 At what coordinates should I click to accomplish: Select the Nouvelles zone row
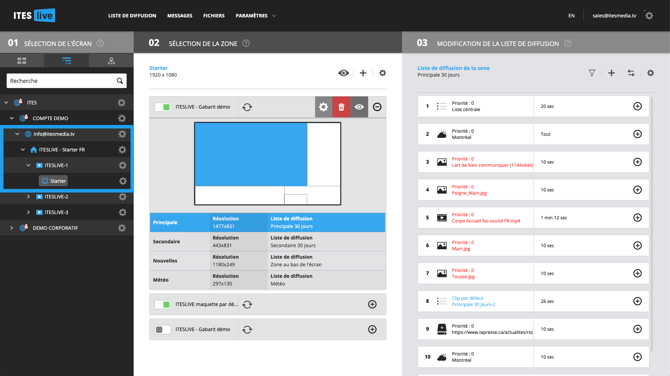pos(267,261)
